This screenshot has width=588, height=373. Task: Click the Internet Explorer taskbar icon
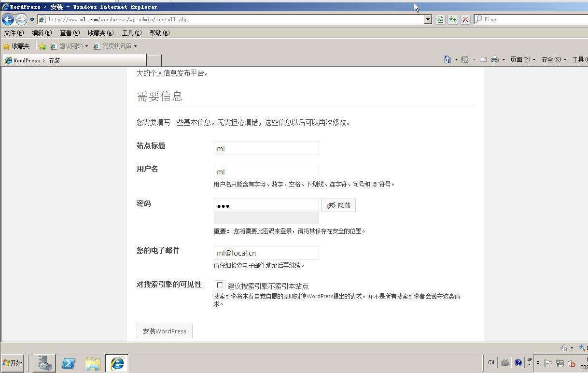coord(117,363)
